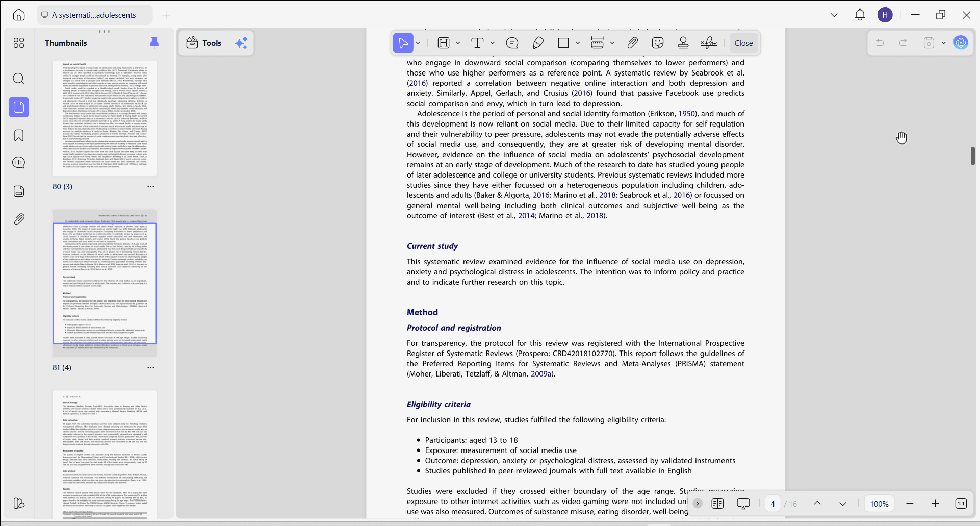Open the attachments panel in the sidebar
Screen dimensions: 980x526
click(x=19, y=219)
